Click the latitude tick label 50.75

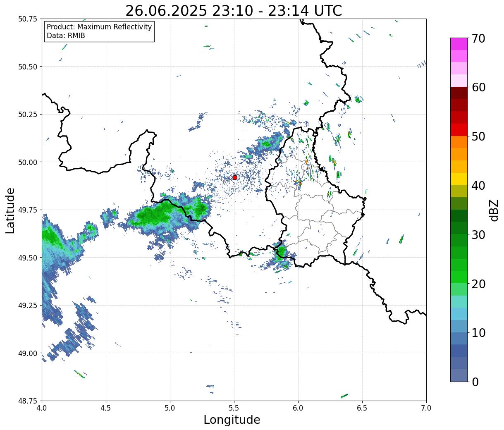coord(28,19)
